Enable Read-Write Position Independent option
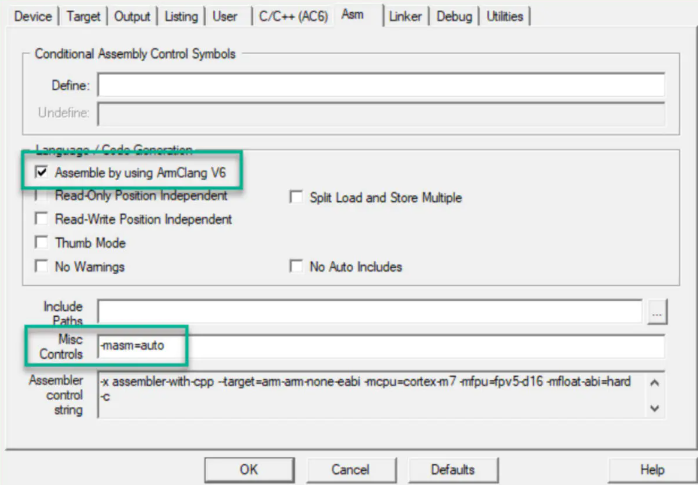This screenshot has width=698, height=485. [x=42, y=219]
